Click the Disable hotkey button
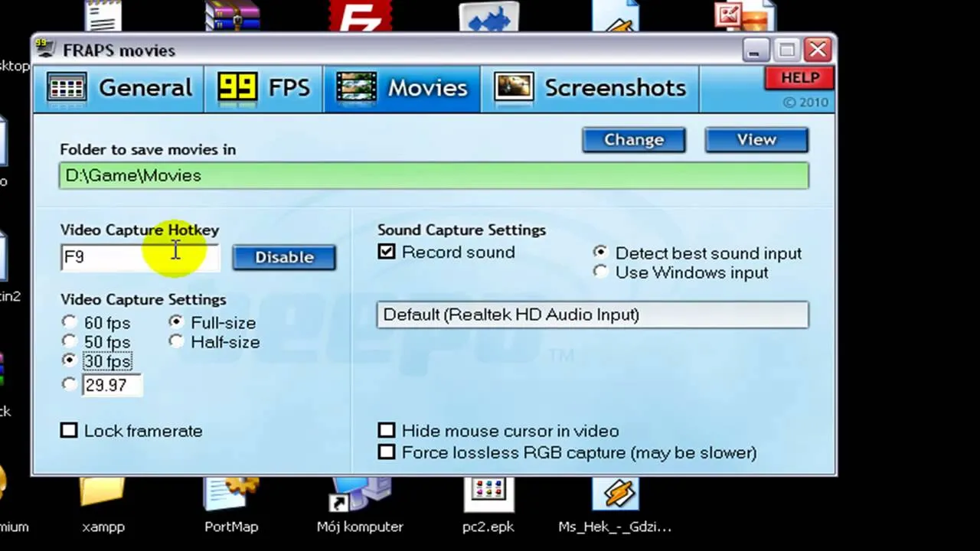Image resolution: width=980 pixels, height=551 pixels. click(284, 257)
